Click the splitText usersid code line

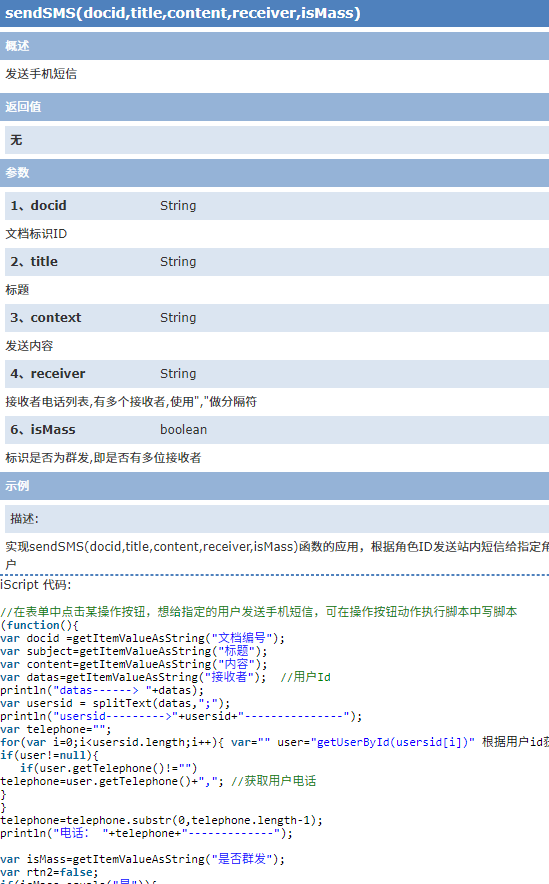tap(116, 703)
